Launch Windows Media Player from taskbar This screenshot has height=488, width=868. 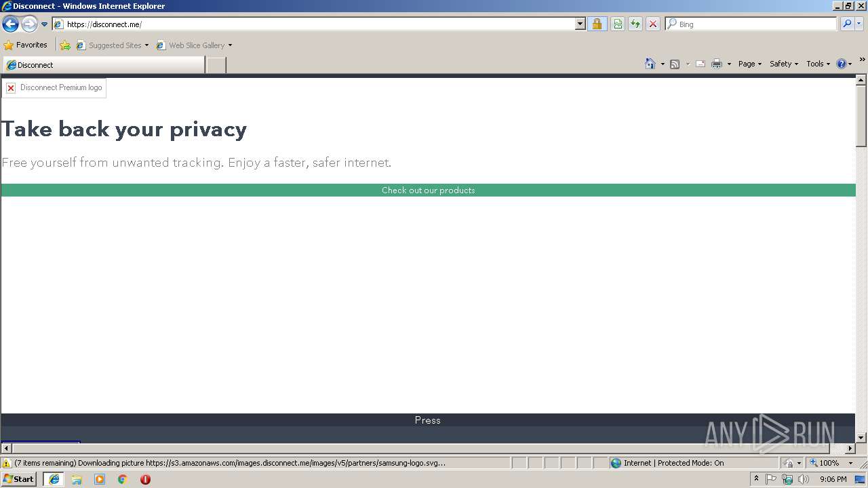point(100,479)
